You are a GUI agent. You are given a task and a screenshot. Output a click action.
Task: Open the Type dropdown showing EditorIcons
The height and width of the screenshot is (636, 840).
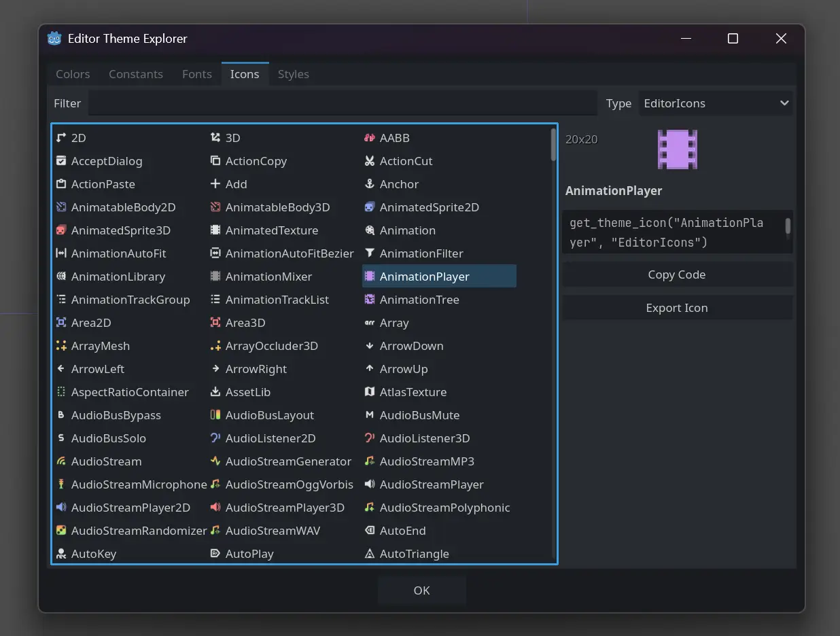(x=716, y=103)
